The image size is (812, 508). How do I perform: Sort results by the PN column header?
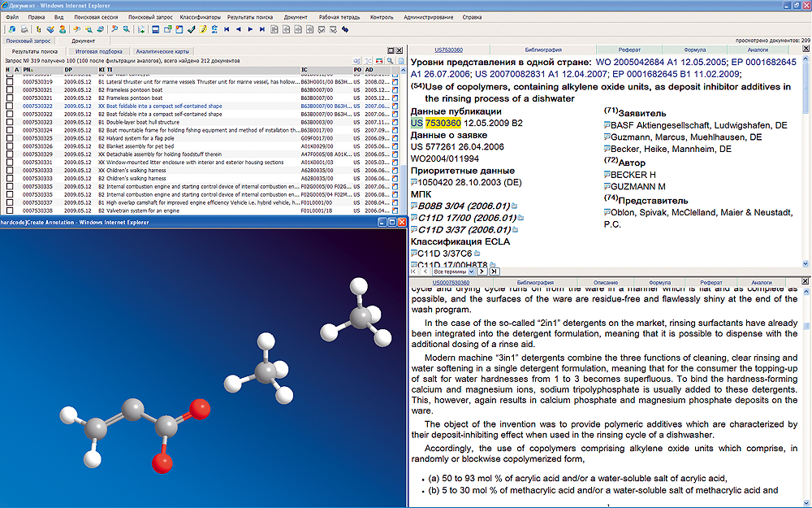pyautogui.click(x=31, y=70)
